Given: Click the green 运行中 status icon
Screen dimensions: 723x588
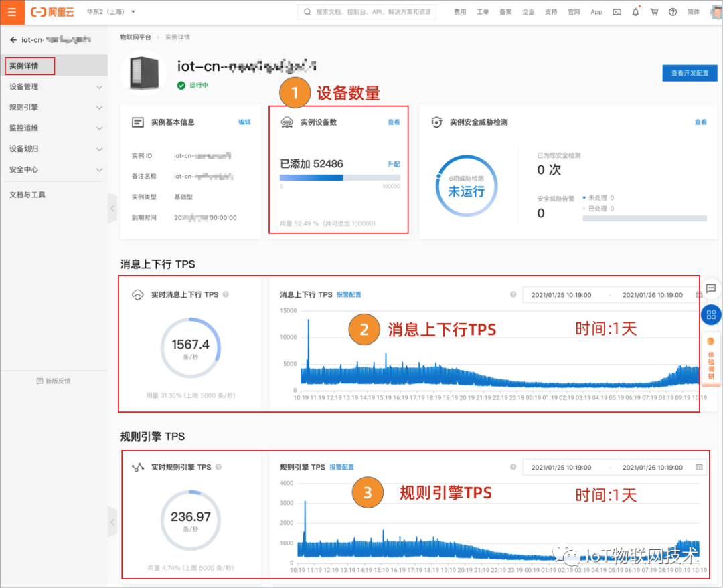Looking at the screenshot, I should (181, 85).
